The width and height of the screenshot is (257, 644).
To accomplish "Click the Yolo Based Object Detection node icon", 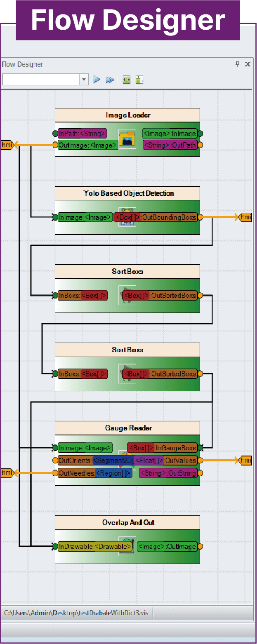I will click(127, 217).
